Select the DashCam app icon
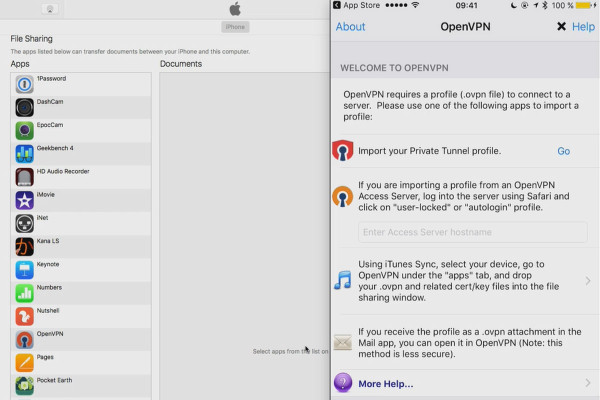 pyautogui.click(x=24, y=108)
